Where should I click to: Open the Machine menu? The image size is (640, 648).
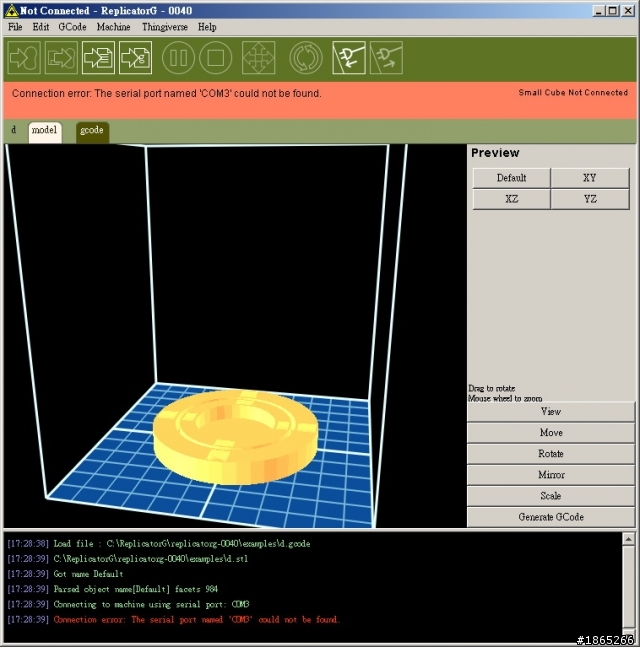114,27
